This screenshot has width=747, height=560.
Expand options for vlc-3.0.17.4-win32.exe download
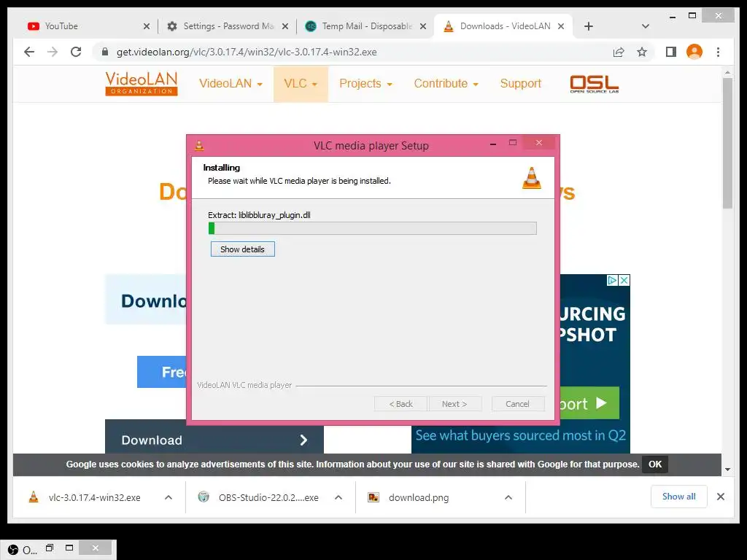pyautogui.click(x=169, y=497)
